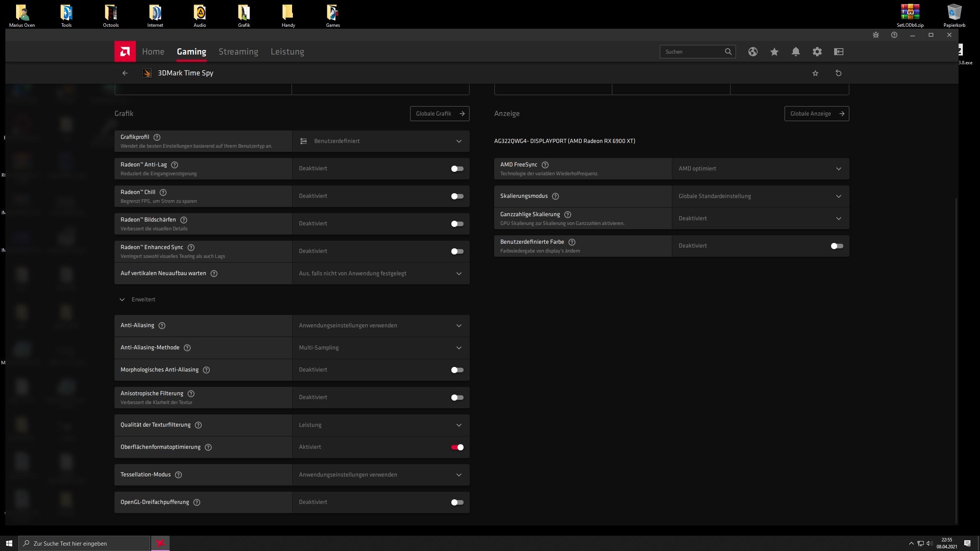Show help for Auf vertikalen Neuaufbau warten
Viewport: 980px width, 551px height.
(214, 273)
